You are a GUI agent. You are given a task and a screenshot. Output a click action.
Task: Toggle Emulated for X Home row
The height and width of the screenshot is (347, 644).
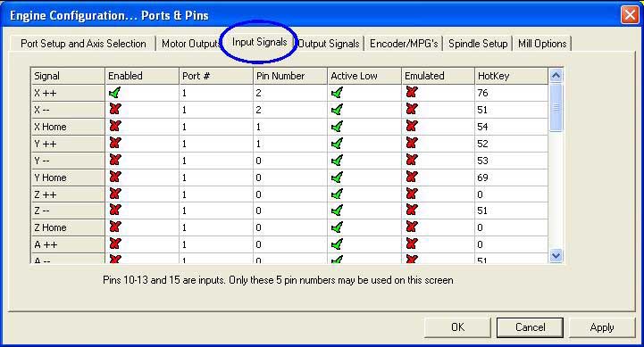pyautogui.click(x=412, y=127)
